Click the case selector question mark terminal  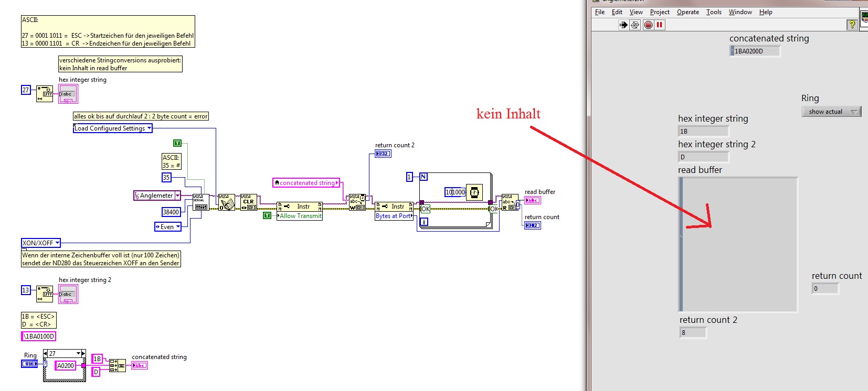click(x=46, y=364)
